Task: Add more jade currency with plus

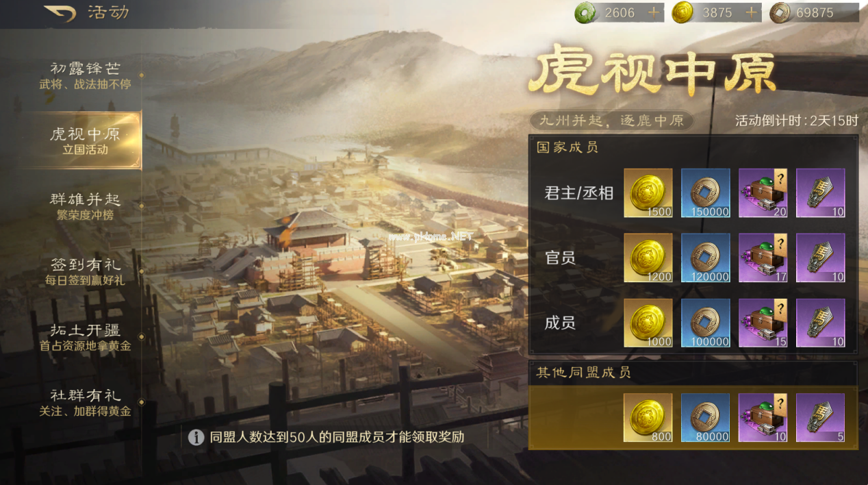Action: pos(654,12)
